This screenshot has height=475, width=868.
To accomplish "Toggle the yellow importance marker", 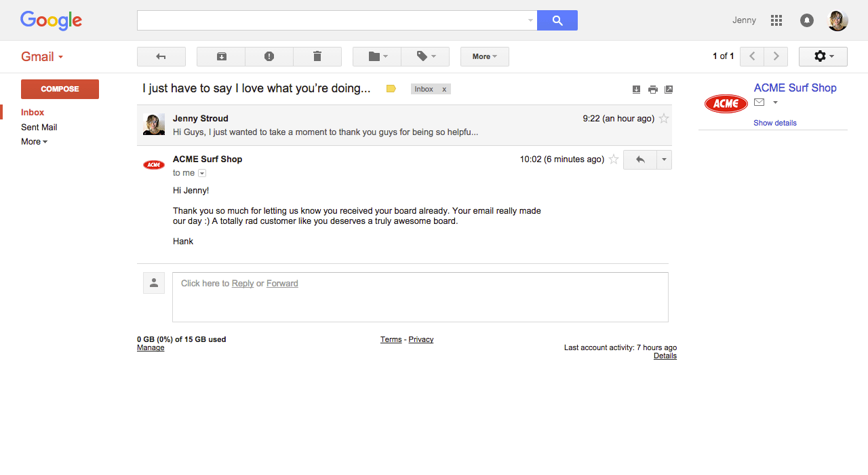I will 391,89.
